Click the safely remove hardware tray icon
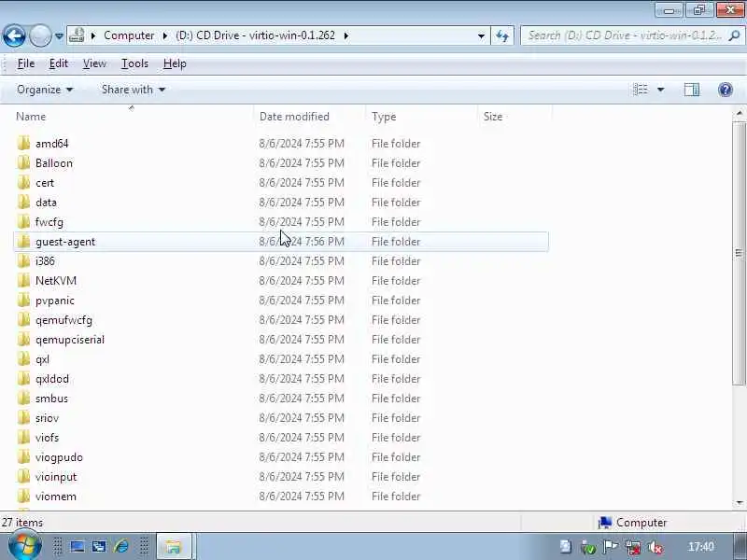This screenshot has height=560, width=747. point(588,547)
